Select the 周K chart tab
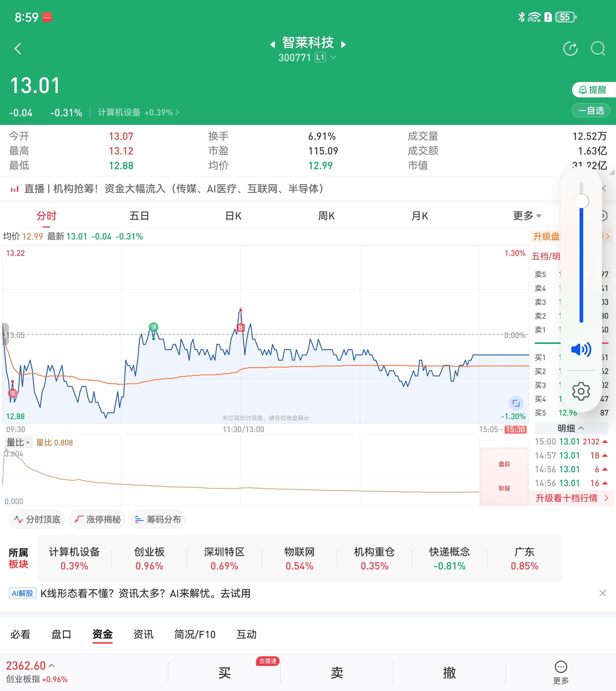 tap(326, 216)
